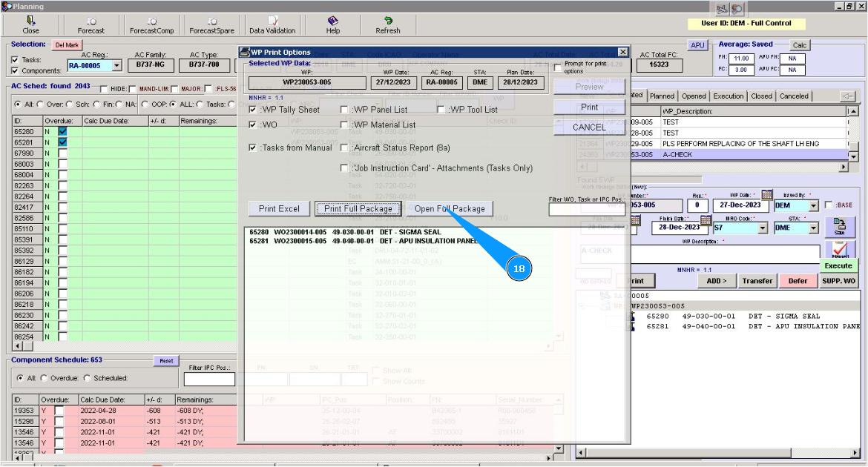868x467 pixels.
Task: Click the APU button
Action: (x=697, y=44)
